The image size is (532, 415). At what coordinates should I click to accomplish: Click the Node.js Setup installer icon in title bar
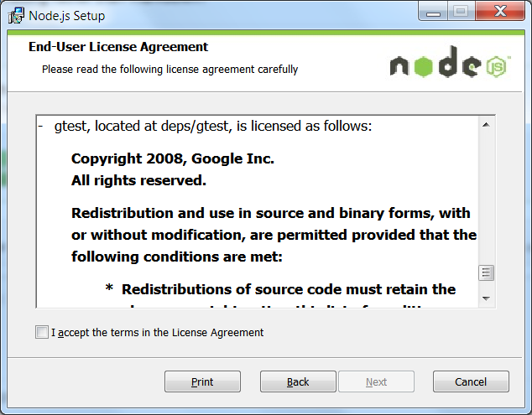tap(16, 16)
